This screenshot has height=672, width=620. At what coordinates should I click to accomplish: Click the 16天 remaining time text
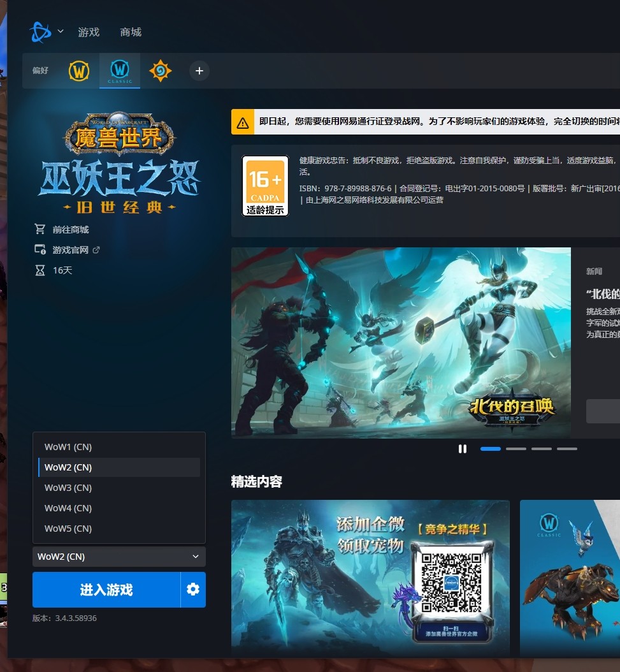point(62,270)
